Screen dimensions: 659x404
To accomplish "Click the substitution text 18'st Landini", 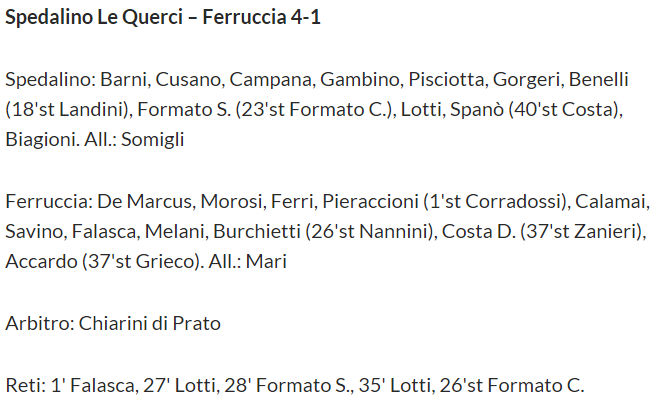I will [69, 110].
